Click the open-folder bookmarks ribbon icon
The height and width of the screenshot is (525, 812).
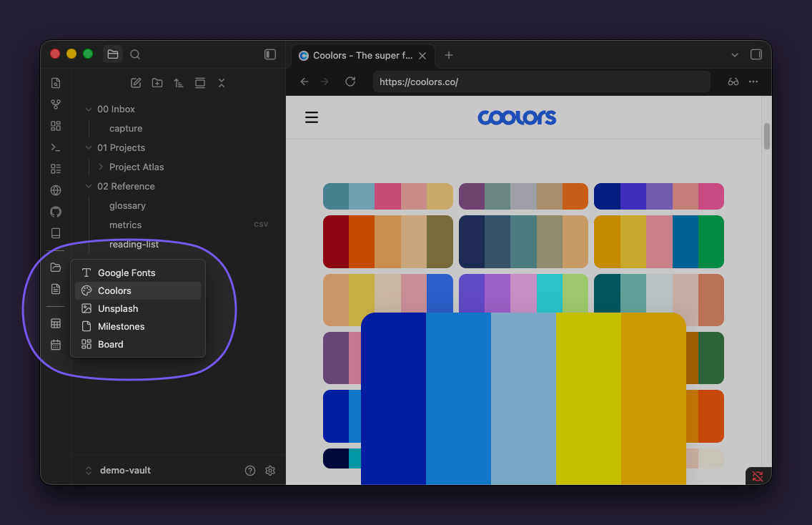coord(56,268)
